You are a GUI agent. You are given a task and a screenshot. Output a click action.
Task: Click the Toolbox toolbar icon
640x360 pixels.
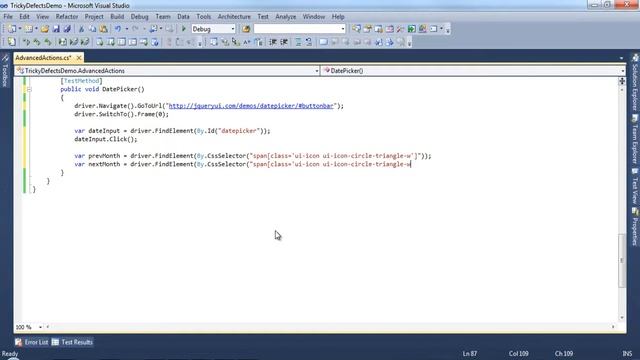pos(400,29)
